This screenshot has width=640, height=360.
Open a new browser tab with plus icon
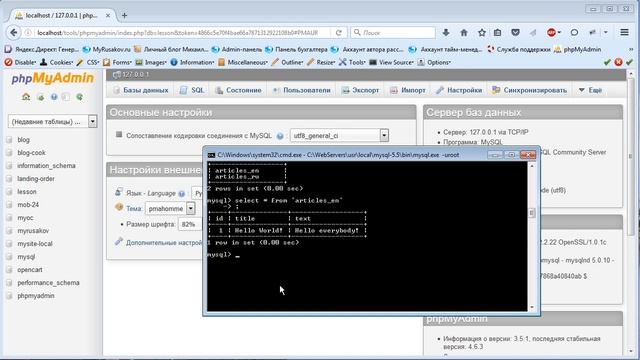[124, 16]
